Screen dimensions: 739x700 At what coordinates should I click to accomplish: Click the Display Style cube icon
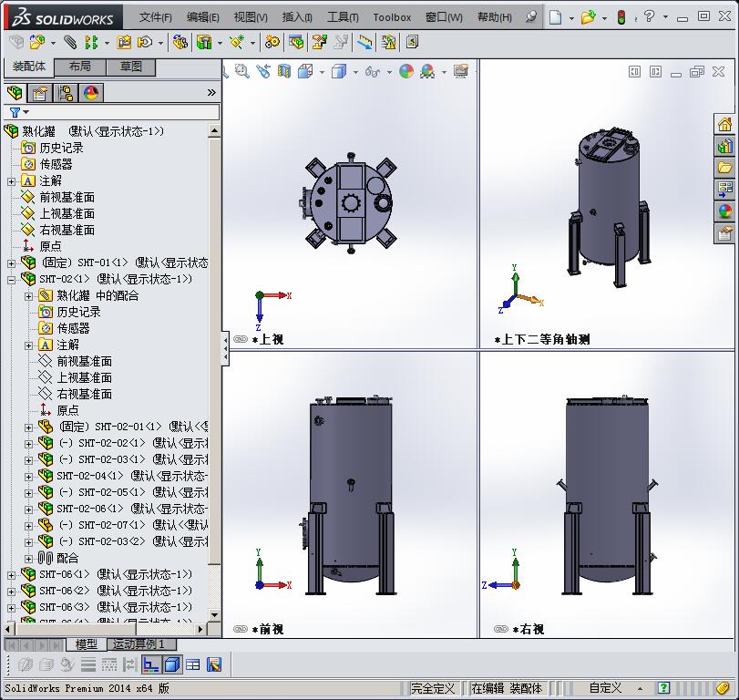coord(339,72)
